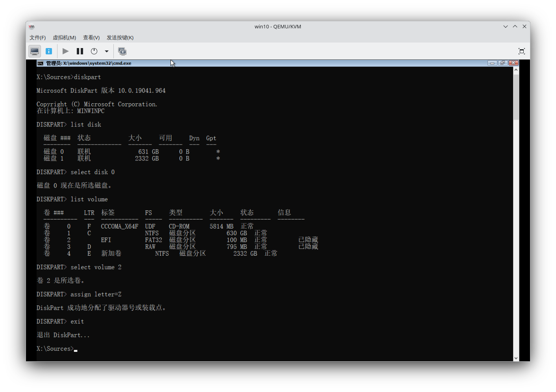Click the '795 MB' volume size
This screenshot has width=556, height=392.
(x=237, y=247)
